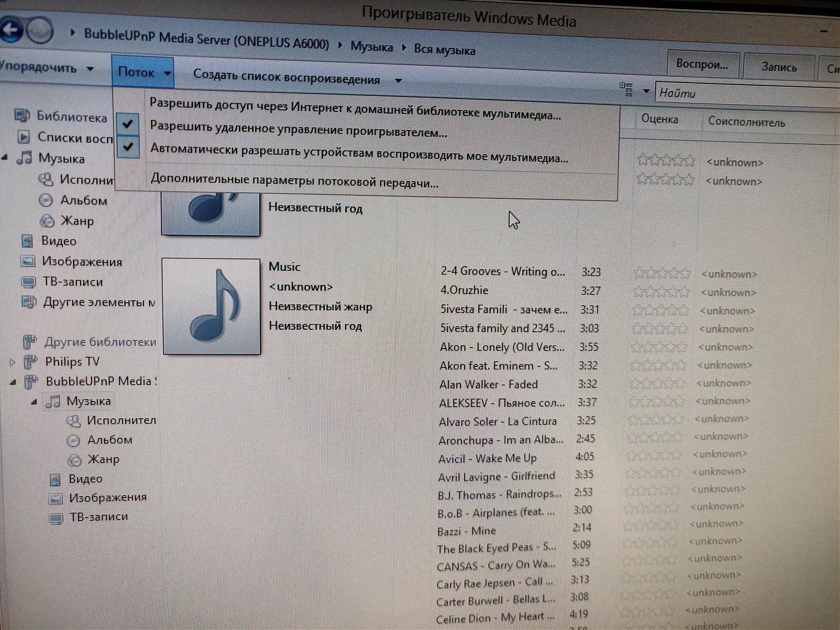Select the Music album cover thumbnail

coord(211,306)
